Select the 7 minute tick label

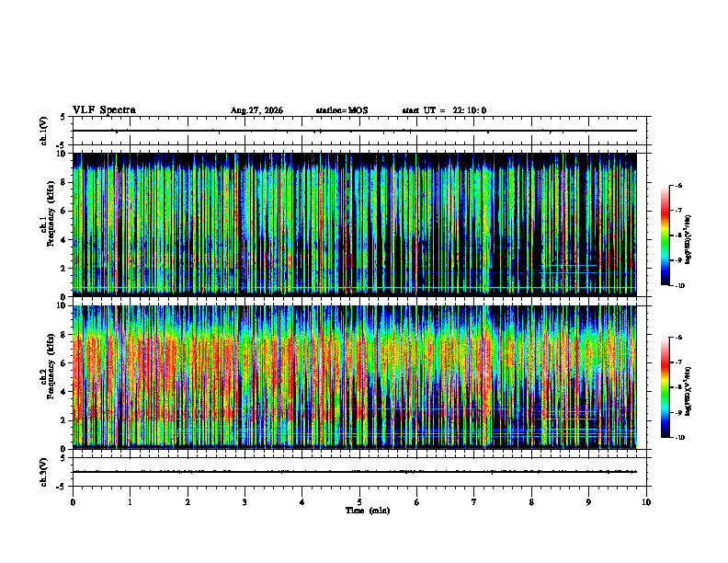[x=474, y=502]
